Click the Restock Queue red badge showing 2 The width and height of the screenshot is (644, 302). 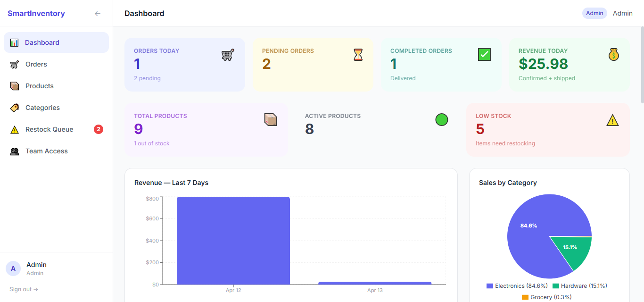pyautogui.click(x=99, y=129)
